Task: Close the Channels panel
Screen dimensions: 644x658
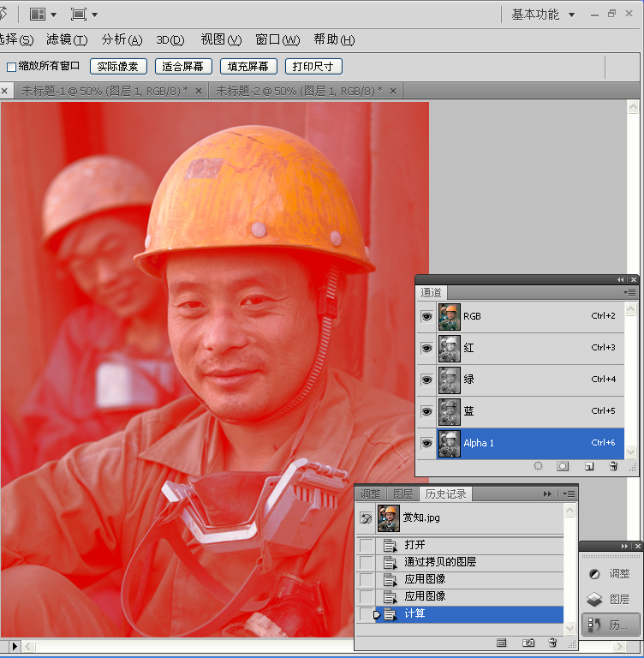Action: [x=634, y=280]
